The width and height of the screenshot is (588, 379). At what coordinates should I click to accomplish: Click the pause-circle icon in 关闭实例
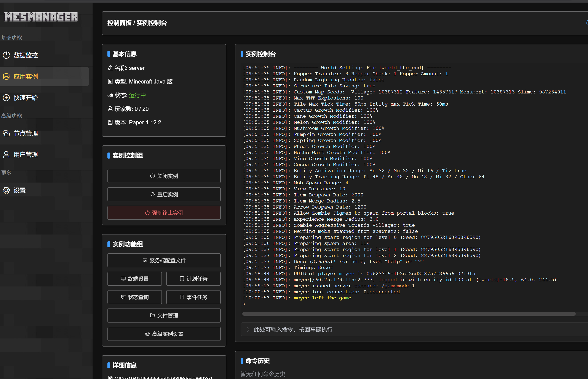click(x=152, y=176)
